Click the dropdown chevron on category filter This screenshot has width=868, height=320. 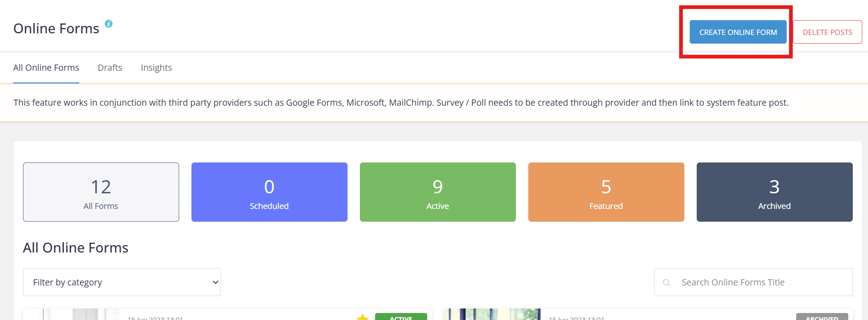[x=215, y=282]
